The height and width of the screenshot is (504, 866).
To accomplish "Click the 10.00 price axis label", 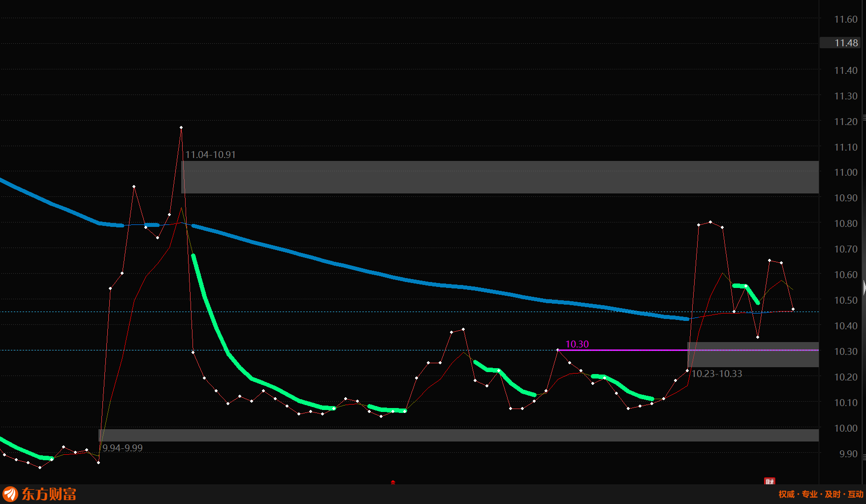I will click(845, 428).
